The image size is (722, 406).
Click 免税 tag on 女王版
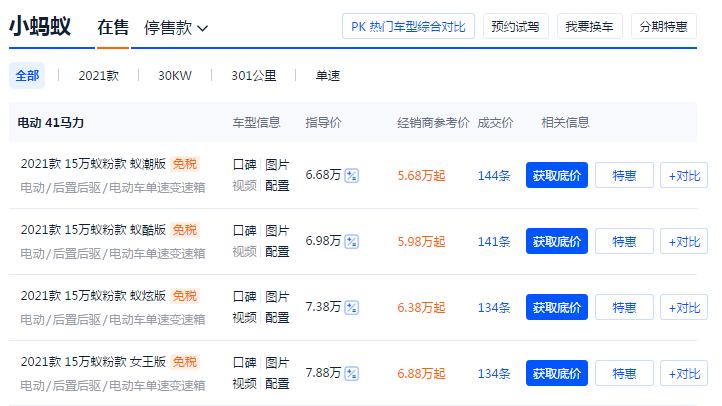click(x=185, y=362)
